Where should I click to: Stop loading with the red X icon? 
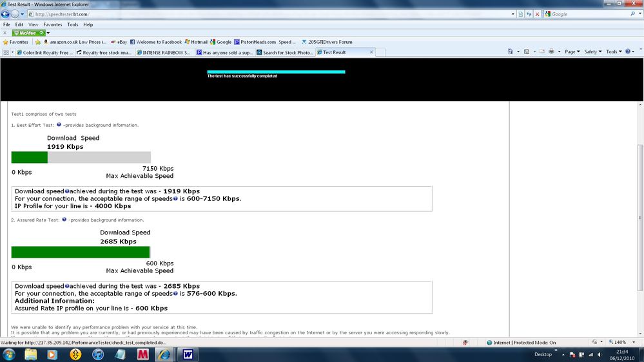coord(537,14)
